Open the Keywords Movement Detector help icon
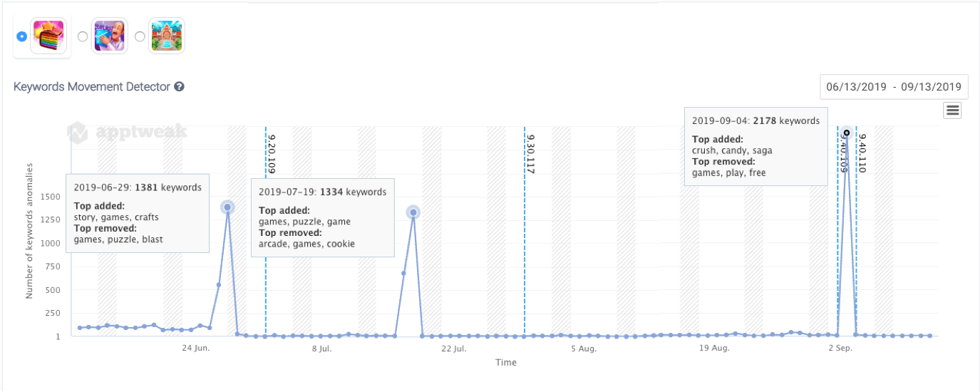Screen dimensions: 980x392 (180, 87)
